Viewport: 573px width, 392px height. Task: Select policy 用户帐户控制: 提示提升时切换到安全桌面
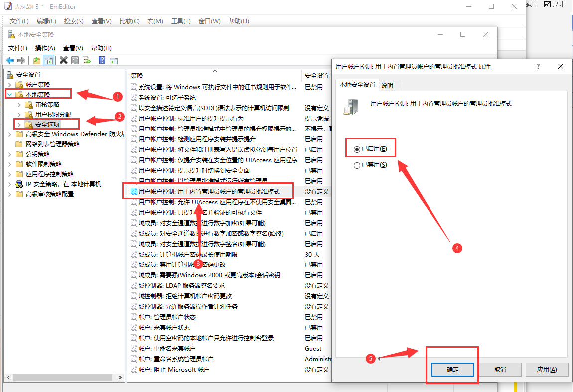click(194, 171)
